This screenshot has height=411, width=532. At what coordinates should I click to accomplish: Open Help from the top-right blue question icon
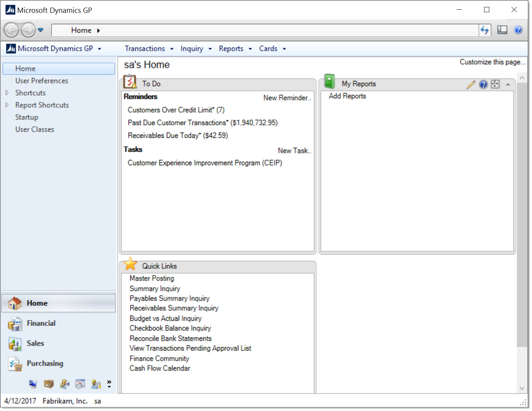click(x=518, y=30)
